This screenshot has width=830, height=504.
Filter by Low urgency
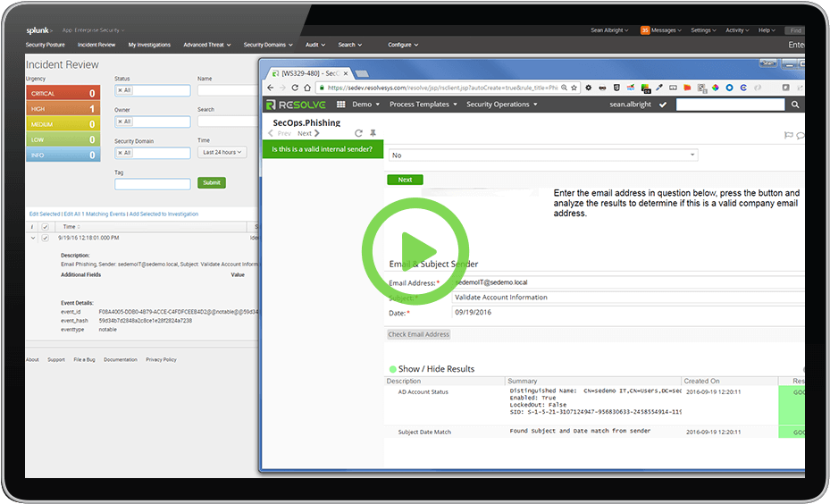(63, 139)
